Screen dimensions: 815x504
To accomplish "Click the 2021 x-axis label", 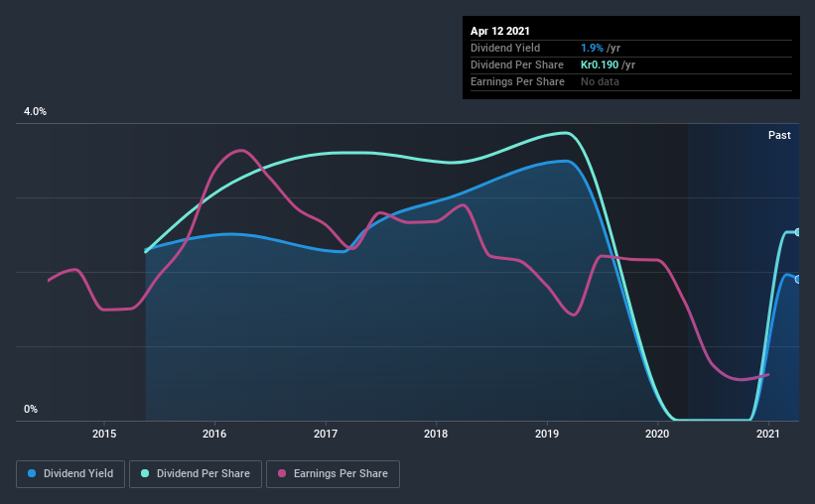I will 767,434.
